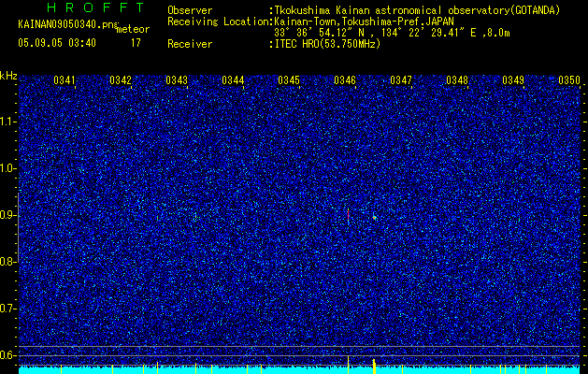Click the bright yellow-green echo spot near 0347

point(374,217)
